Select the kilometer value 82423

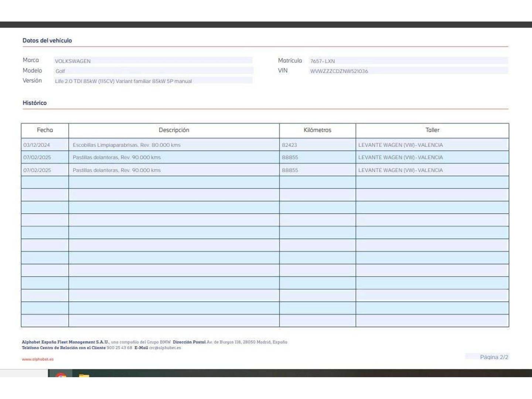[289, 145]
